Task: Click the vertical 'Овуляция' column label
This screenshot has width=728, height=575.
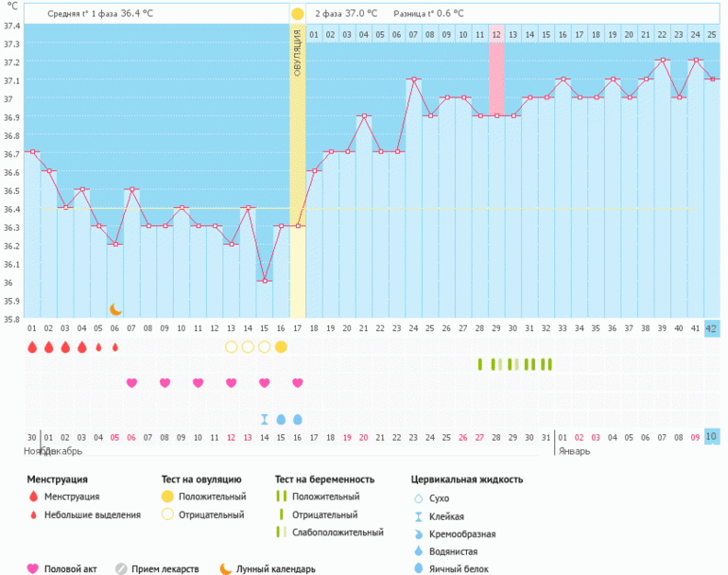Action: coord(297,52)
